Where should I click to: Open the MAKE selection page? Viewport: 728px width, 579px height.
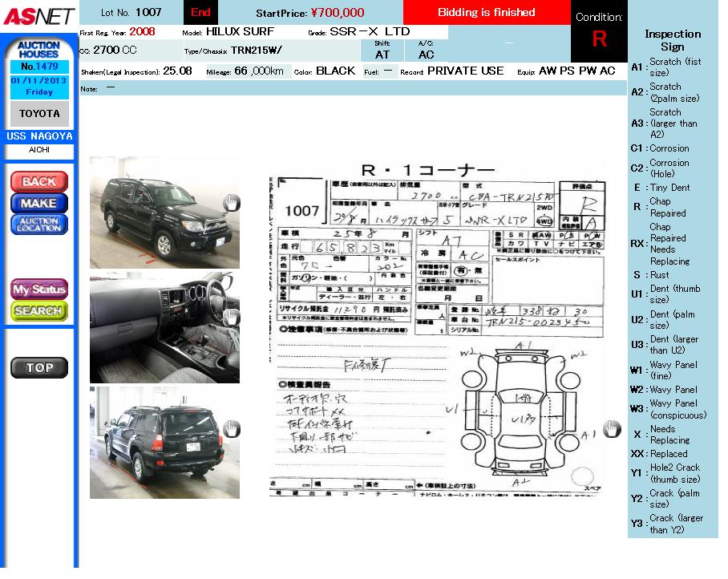[38, 204]
